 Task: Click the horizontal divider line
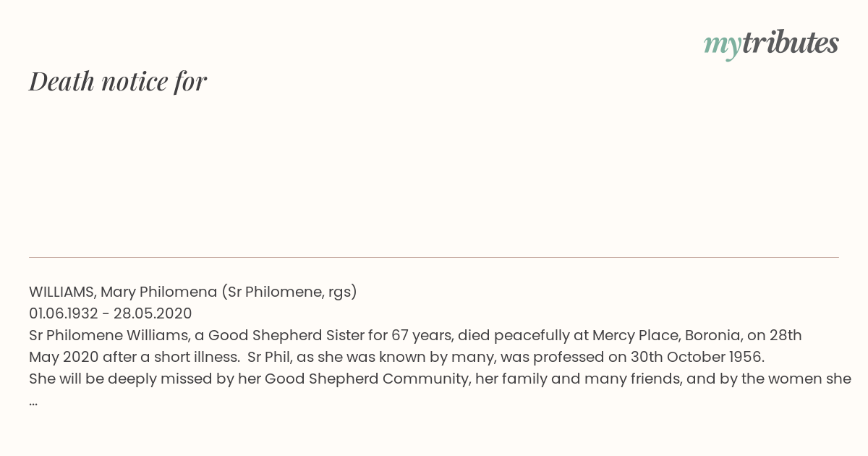click(x=434, y=257)
